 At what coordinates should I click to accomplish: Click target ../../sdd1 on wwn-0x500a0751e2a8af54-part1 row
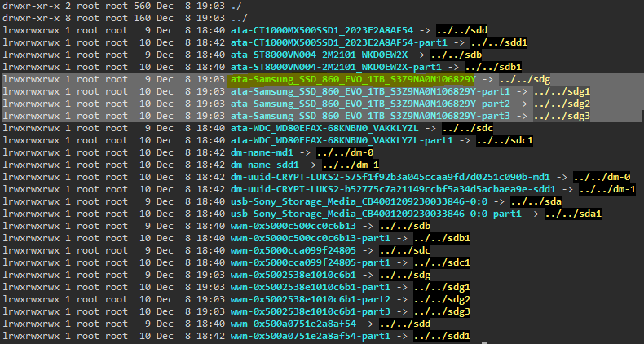point(442,336)
